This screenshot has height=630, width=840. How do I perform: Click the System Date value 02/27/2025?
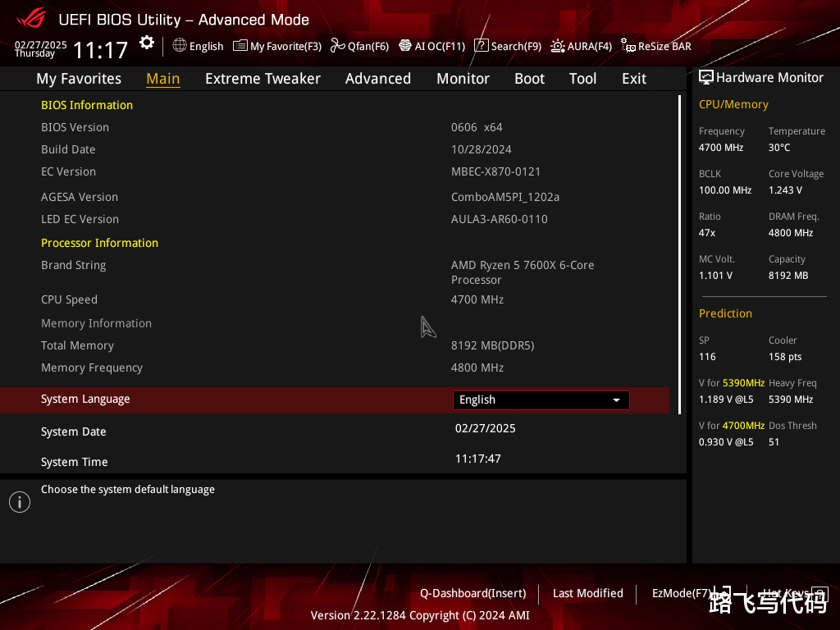pyautogui.click(x=486, y=428)
